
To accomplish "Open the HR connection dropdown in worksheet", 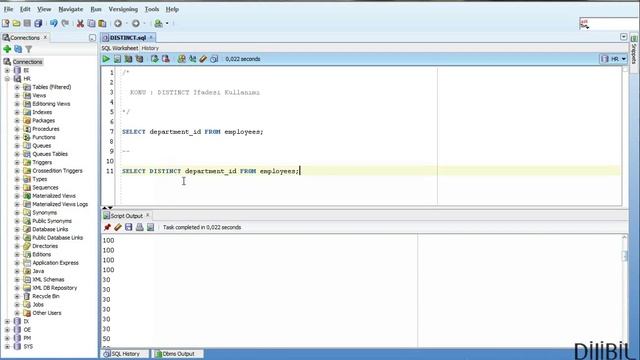I will tap(613, 59).
